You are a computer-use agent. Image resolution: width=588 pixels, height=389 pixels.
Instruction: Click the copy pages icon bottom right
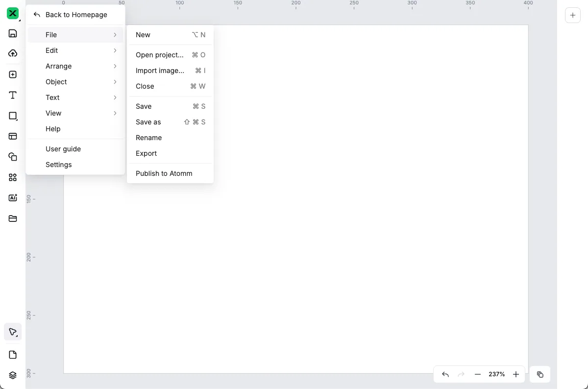[540, 374]
